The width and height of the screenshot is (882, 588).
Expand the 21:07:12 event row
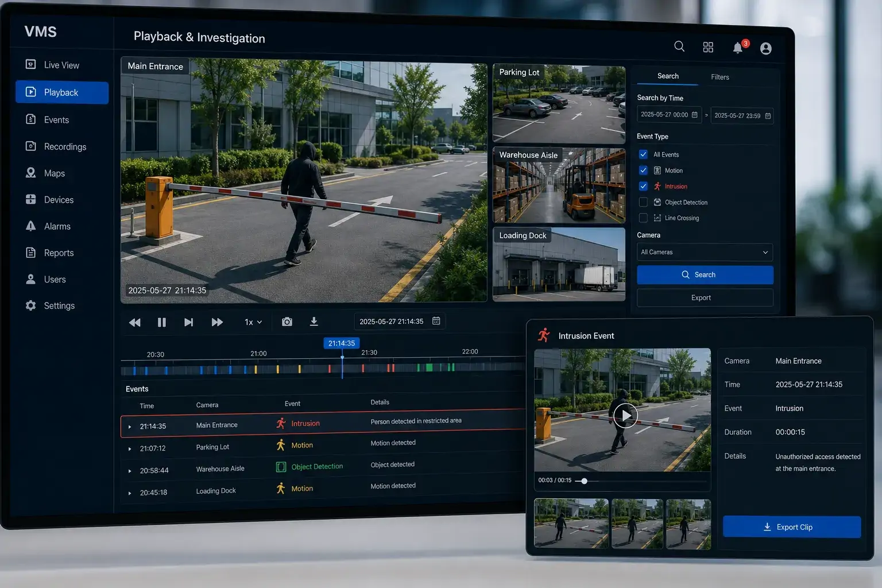[130, 449]
